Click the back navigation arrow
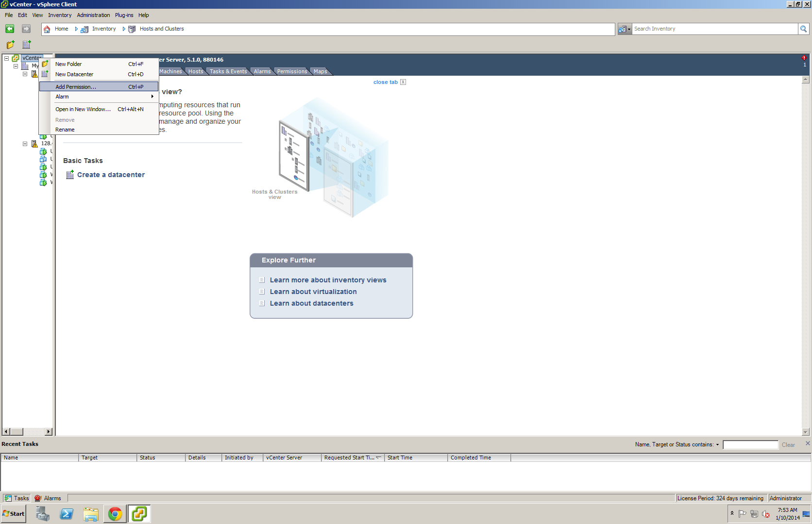The width and height of the screenshot is (812, 524). click(x=9, y=29)
